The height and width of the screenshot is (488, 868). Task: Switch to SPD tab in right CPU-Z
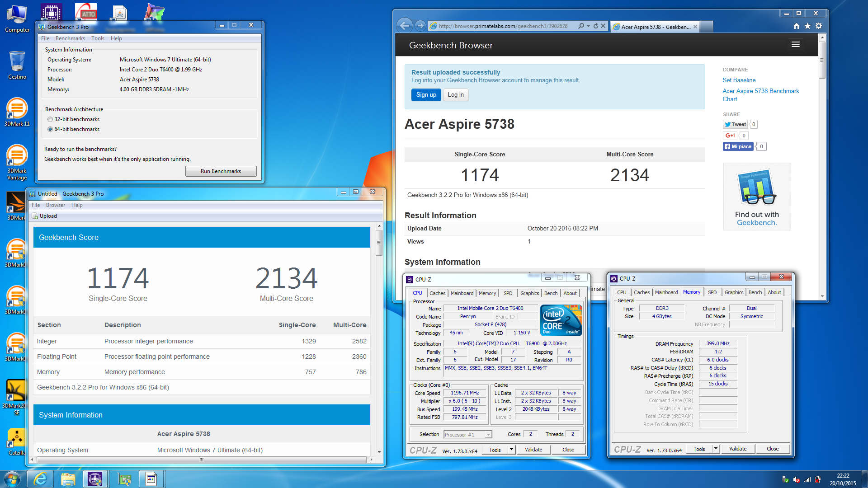pyautogui.click(x=712, y=292)
